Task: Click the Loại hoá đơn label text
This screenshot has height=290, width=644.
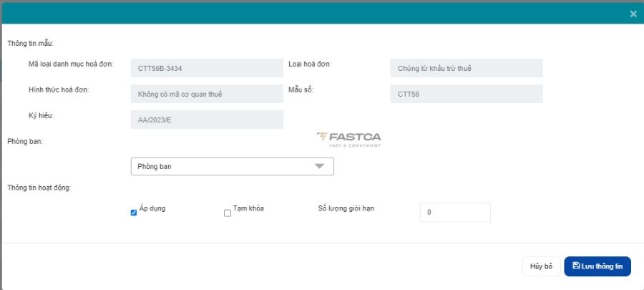Action: [310, 64]
